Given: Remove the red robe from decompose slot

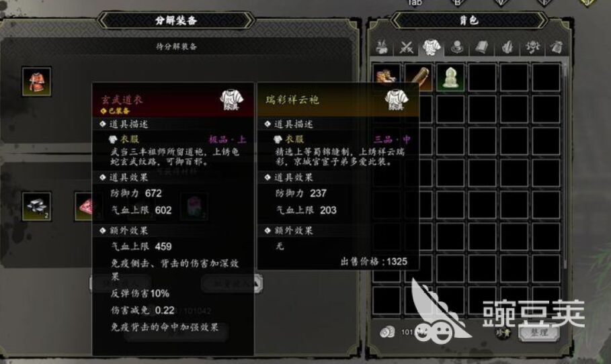Looking at the screenshot, I should 36,81.
